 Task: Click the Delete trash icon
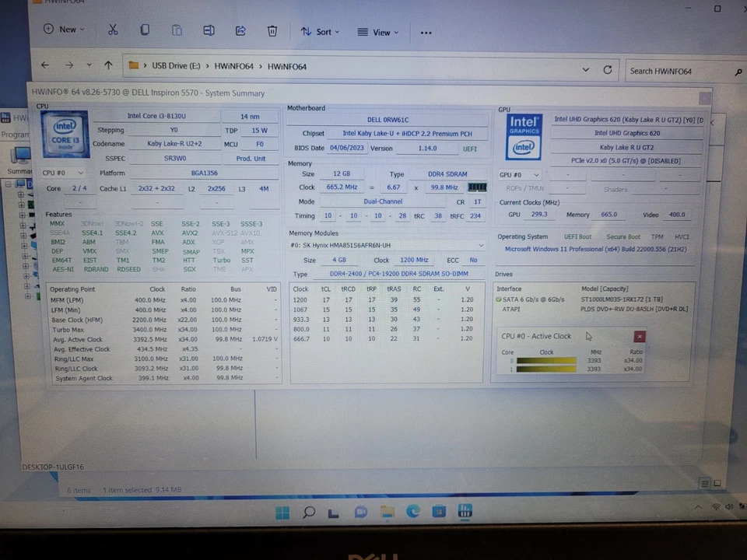click(x=272, y=31)
